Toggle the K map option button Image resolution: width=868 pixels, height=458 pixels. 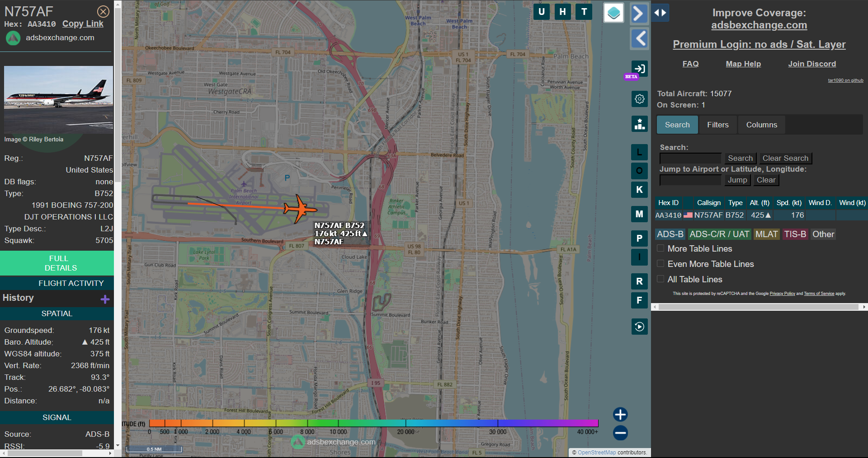[639, 190]
